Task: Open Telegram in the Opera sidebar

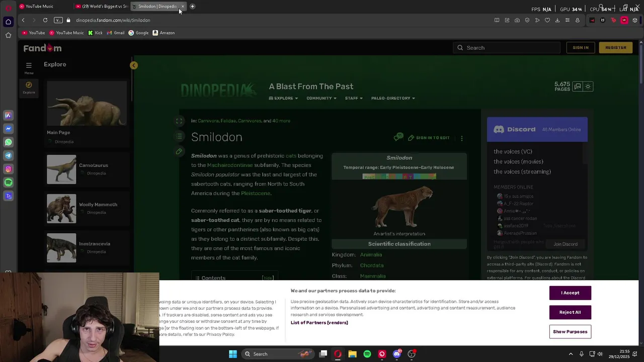Action: pyautogui.click(x=8, y=155)
